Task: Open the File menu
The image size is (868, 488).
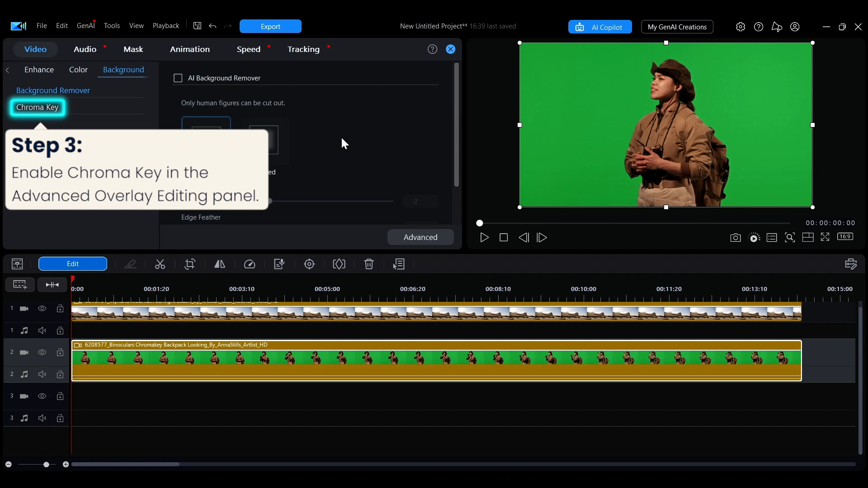Action: click(x=42, y=26)
